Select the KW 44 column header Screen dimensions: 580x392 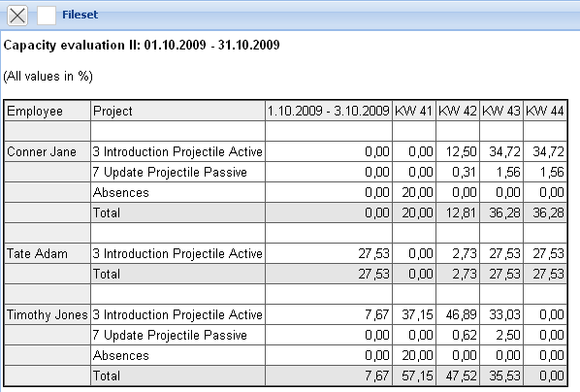click(x=545, y=111)
